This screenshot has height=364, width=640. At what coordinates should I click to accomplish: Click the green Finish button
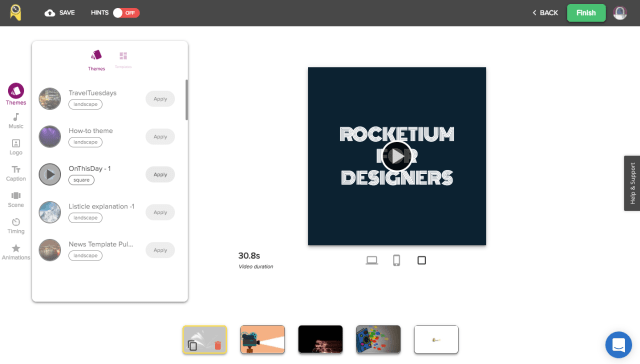pos(586,13)
